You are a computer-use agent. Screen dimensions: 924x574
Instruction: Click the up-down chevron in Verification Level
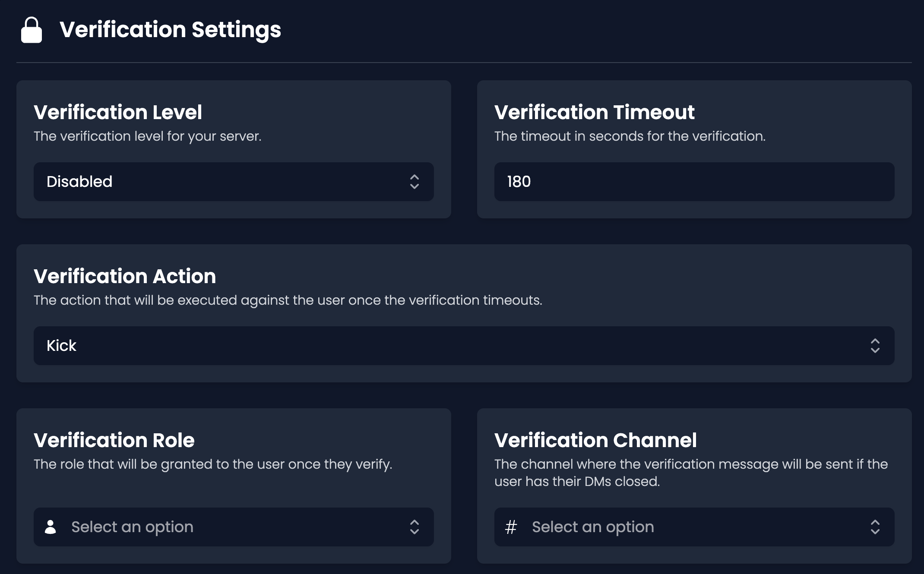[x=415, y=182]
